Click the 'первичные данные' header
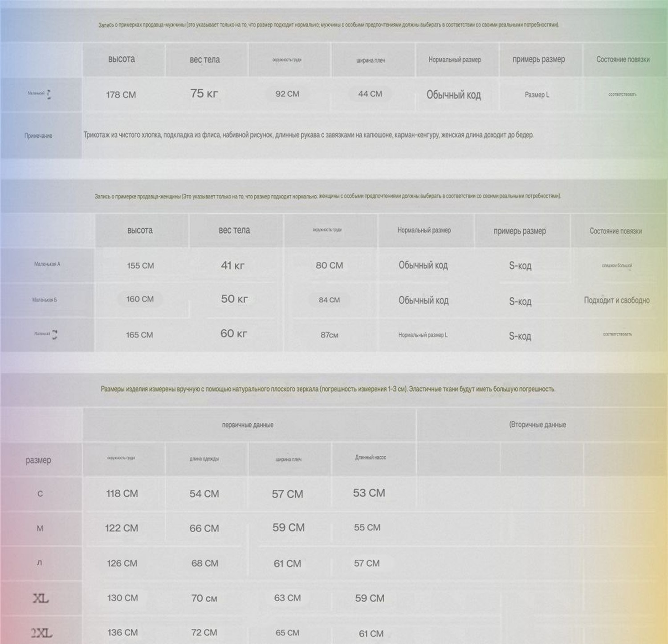This screenshot has width=668, height=644. pyautogui.click(x=248, y=425)
